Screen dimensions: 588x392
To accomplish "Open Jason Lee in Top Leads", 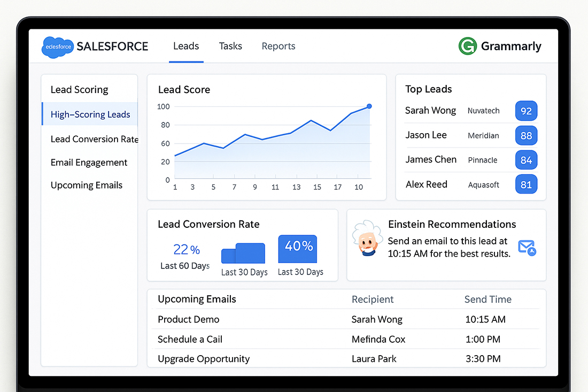I will tap(426, 135).
